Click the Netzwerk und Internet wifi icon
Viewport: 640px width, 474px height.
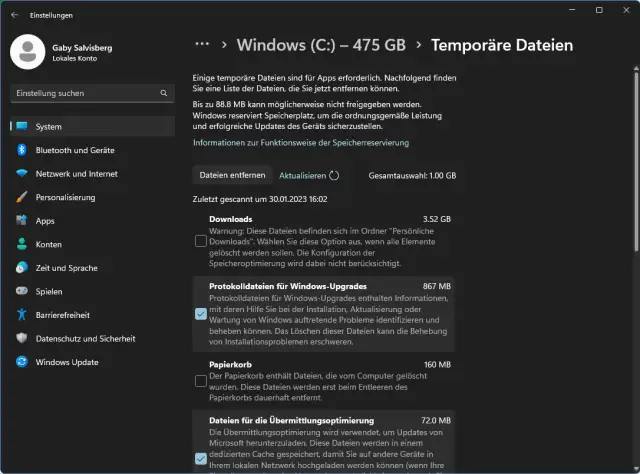pos(21,173)
